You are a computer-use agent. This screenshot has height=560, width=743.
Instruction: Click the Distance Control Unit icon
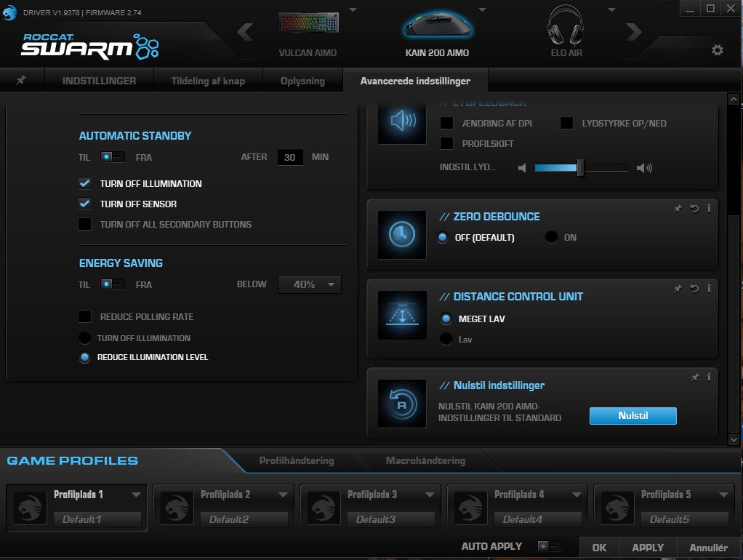click(x=402, y=315)
